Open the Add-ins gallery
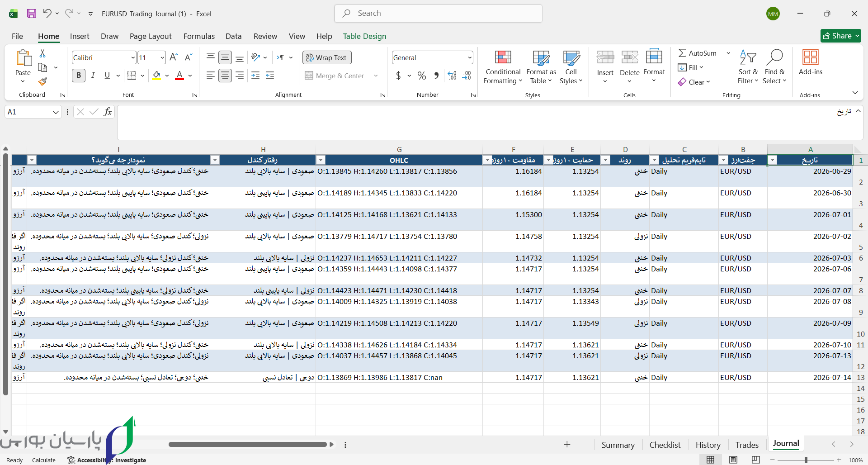 [x=810, y=62]
